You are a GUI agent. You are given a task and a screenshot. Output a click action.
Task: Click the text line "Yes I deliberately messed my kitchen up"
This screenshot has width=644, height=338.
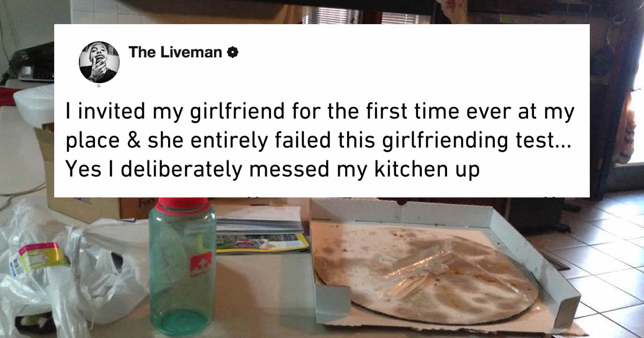[273, 170]
